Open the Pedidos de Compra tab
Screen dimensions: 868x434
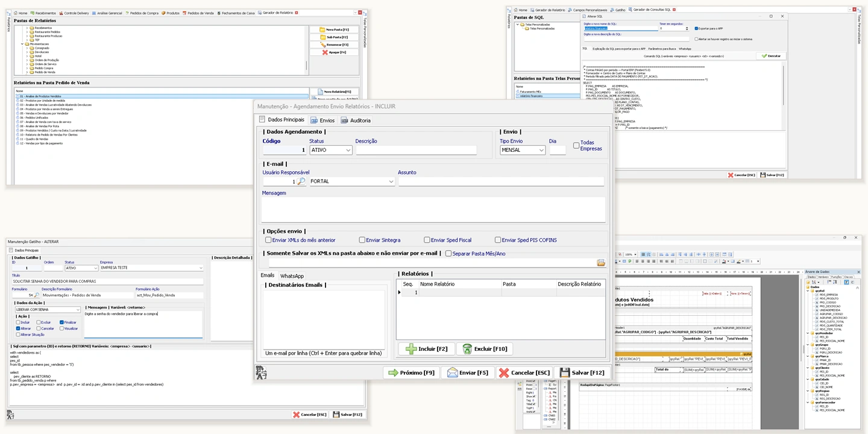(142, 13)
